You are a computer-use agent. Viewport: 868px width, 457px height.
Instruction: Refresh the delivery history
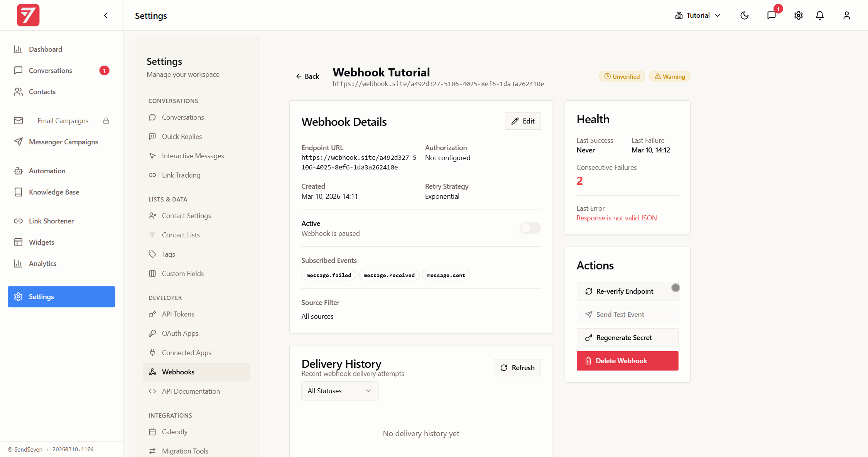tap(517, 368)
